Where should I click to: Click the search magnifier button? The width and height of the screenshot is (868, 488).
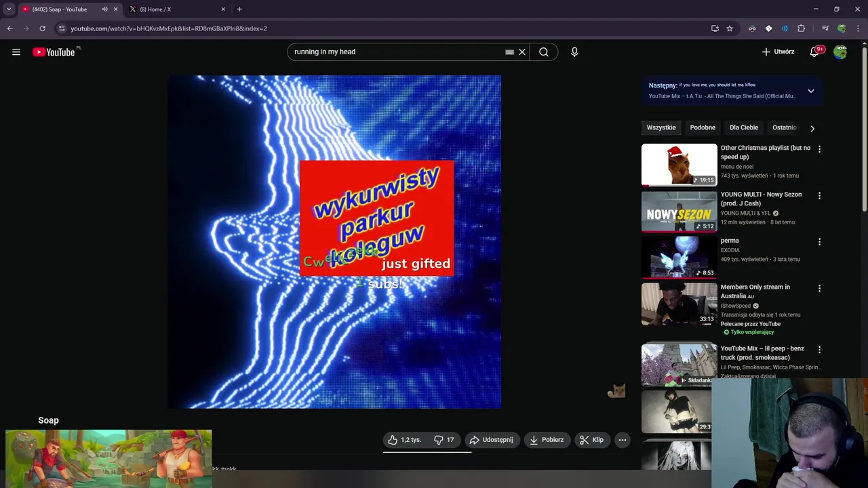544,52
